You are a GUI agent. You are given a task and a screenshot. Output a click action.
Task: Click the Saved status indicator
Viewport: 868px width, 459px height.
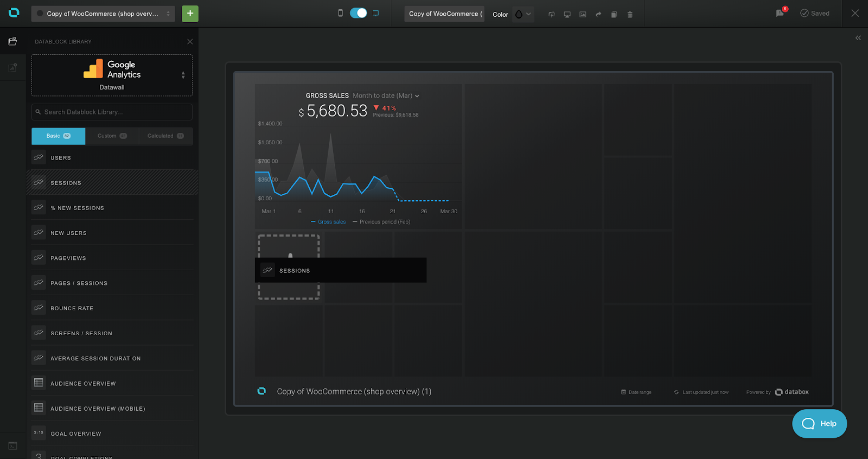[815, 13]
